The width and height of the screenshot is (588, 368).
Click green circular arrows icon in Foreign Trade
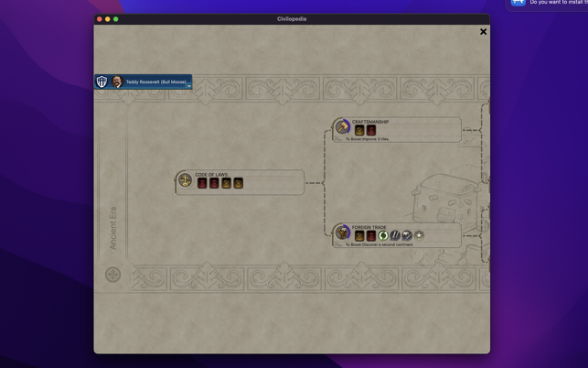(x=383, y=236)
